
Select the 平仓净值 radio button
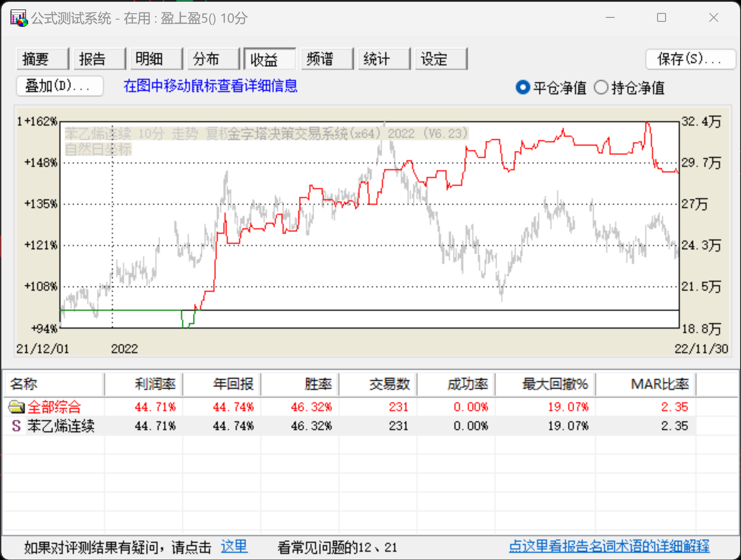[x=522, y=87]
